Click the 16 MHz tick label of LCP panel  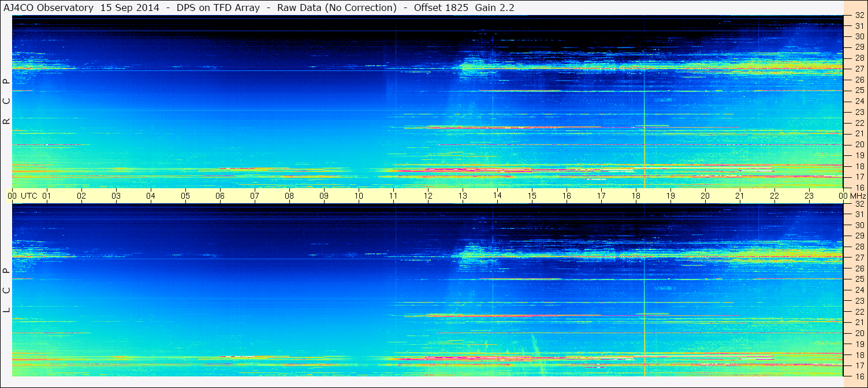coord(859,376)
